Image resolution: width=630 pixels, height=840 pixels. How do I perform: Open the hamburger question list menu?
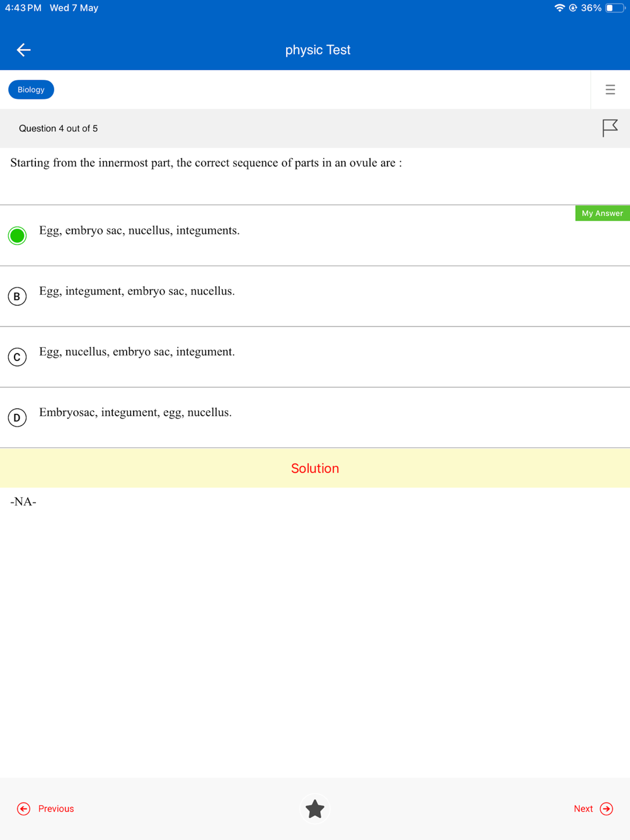coord(610,89)
